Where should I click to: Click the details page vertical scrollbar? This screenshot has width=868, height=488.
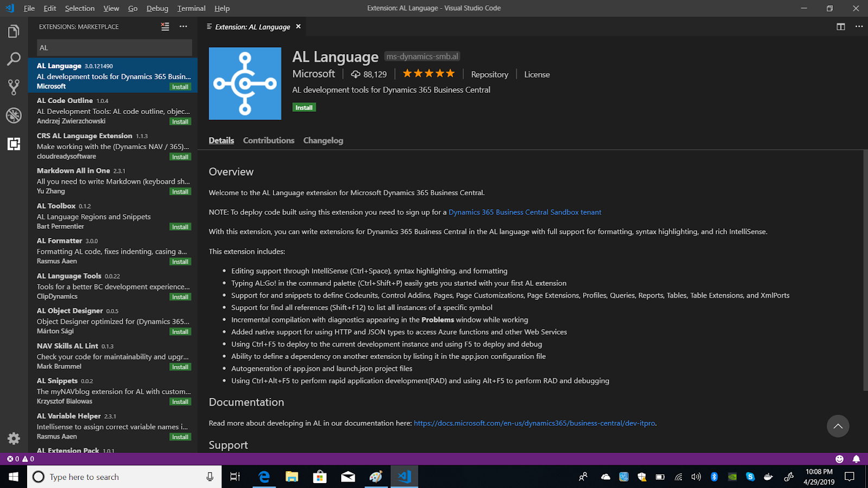pos(865,270)
